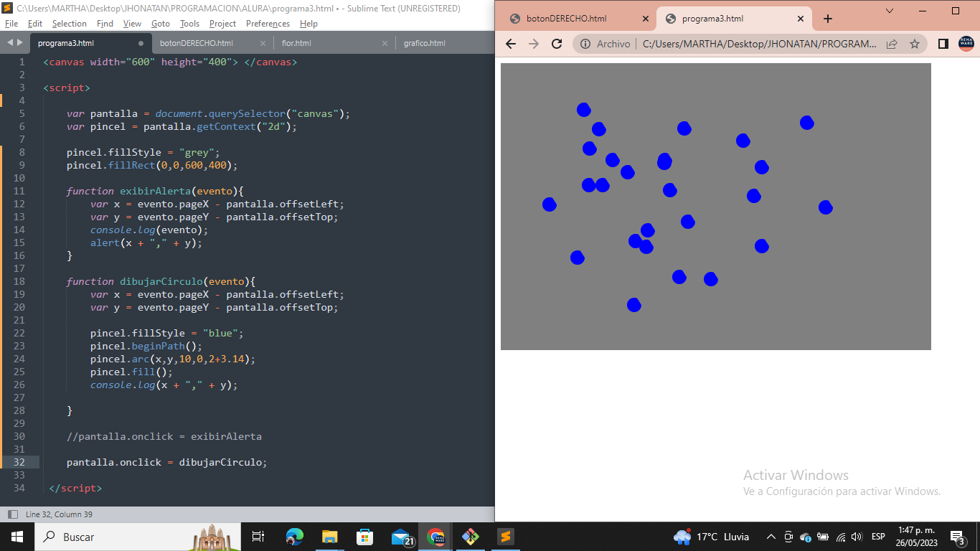The height and width of the screenshot is (551, 980).
Task: Open the notification center icon
Action: (x=957, y=537)
